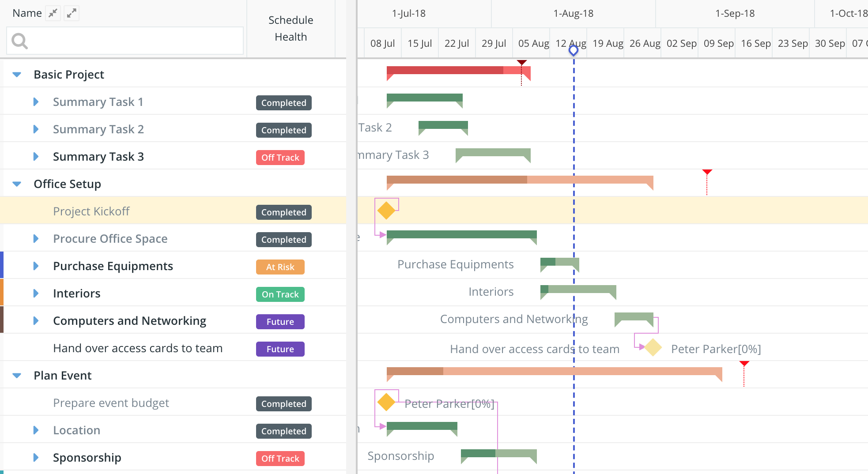
Task: Click the Prepare event budget milestone diamond
Action: tap(386, 402)
